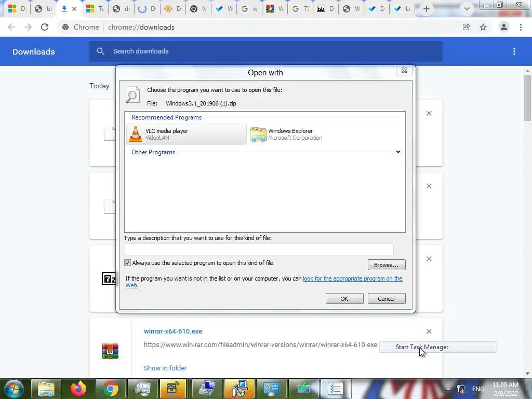Open the clock showing 11:09 AM

coord(506,389)
